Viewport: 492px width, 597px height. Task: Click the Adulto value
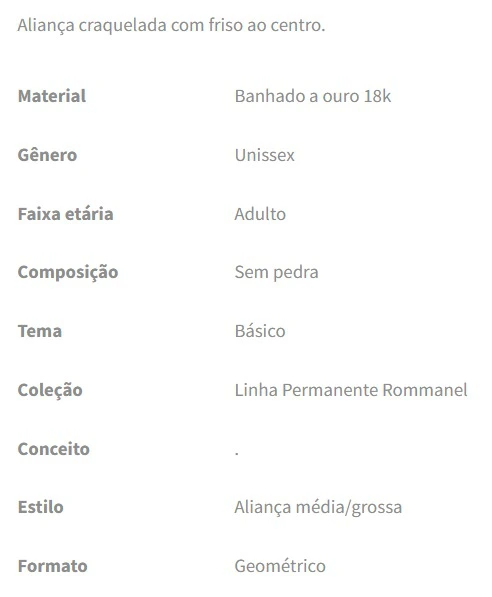pos(260,214)
